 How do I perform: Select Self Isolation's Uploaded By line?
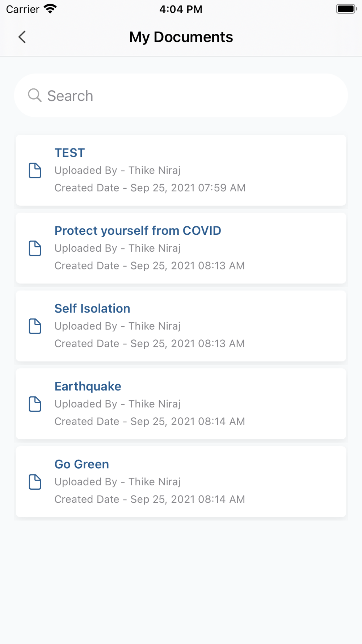(117, 326)
